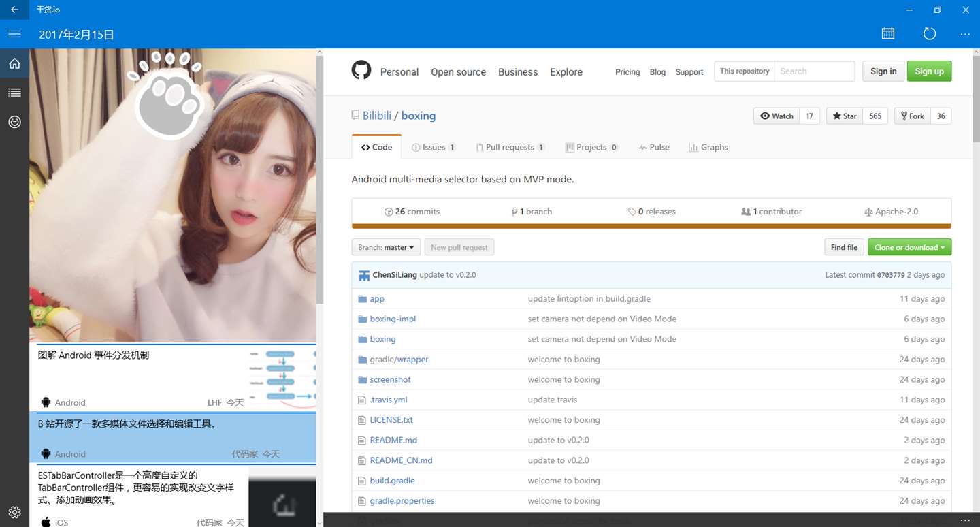980x527 pixels.
Task: Switch to the Code tab
Action: click(376, 147)
